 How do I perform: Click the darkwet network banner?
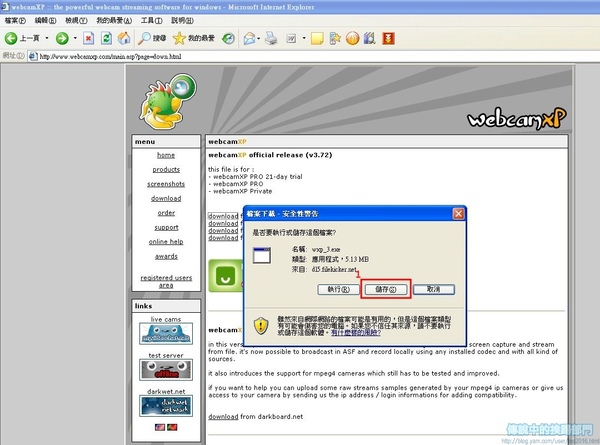tap(166, 406)
